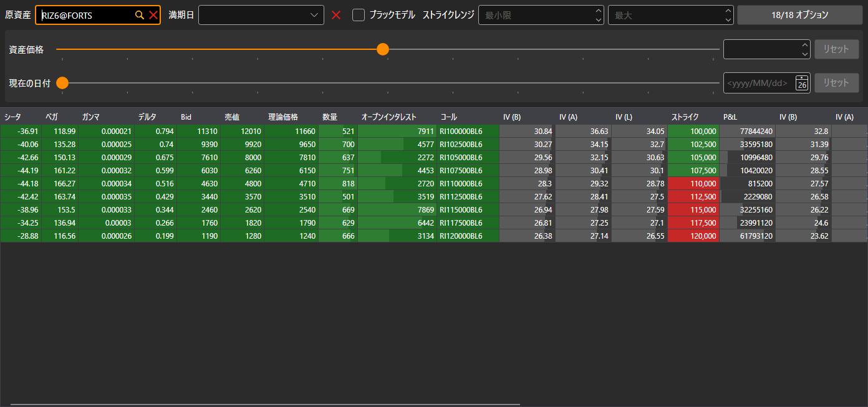Reset the 資産価格 slider with リセット

point(836,49)
